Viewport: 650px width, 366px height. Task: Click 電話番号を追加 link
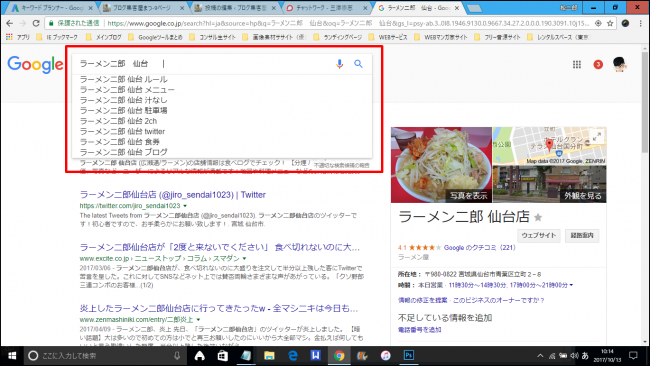pyautogui.click(x=420, y=330)
